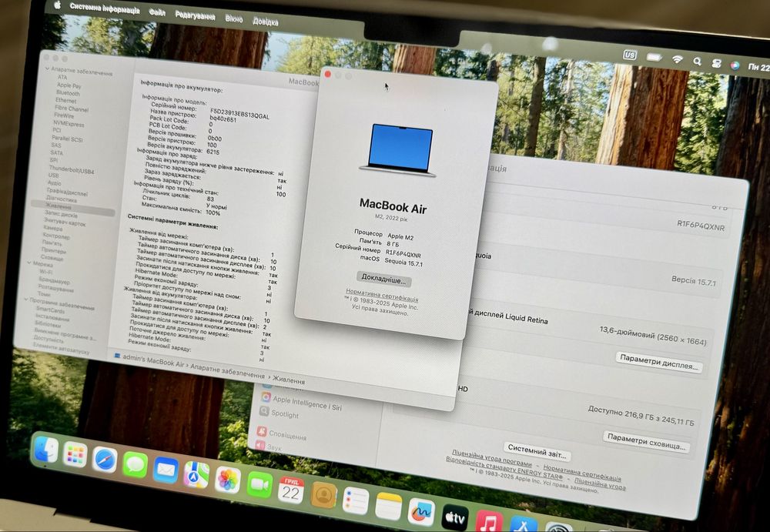Click the Siri icon in menu bar
The image size is (770, 532).
(x=735, y=65)
